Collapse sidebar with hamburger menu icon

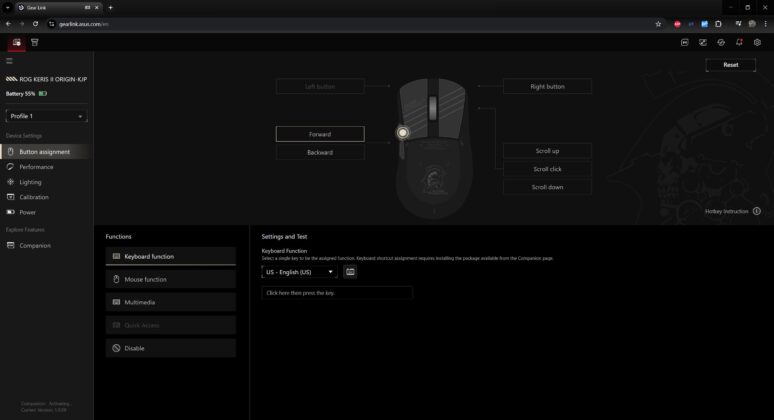click(x=9, y=61)
